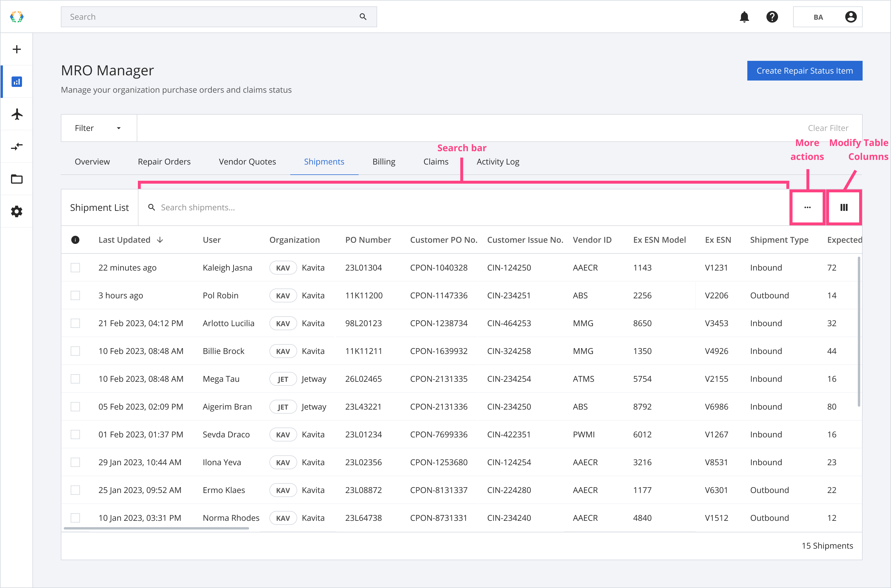Viewport: 891px width, 588px height.
Task: Sort by Last Updated column header
Action: pos(125,240)
